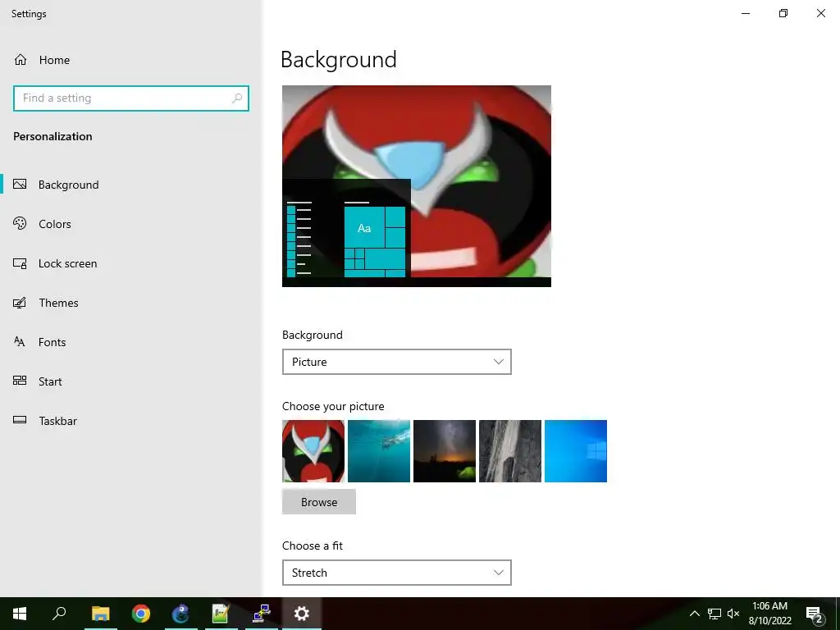The width and height of the screenshot is (840, 630).
Task: Click the magnifier icon in the search box
Action: coord(237,98)
